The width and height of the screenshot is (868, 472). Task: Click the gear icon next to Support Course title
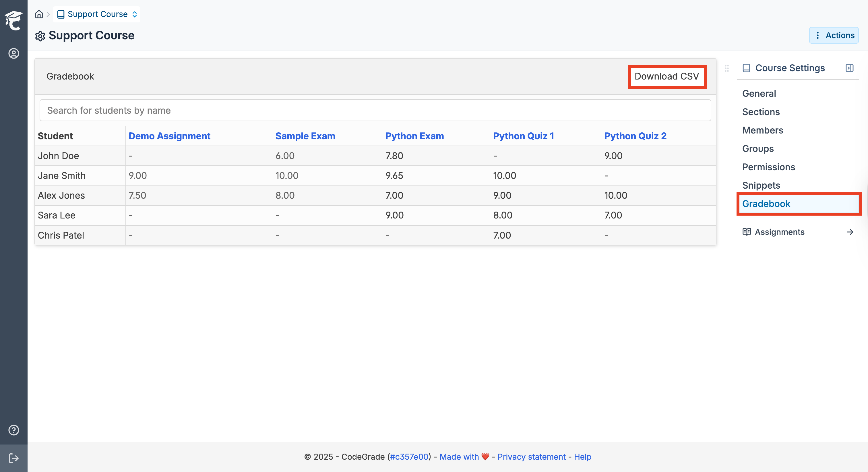[x=40, y=36]
